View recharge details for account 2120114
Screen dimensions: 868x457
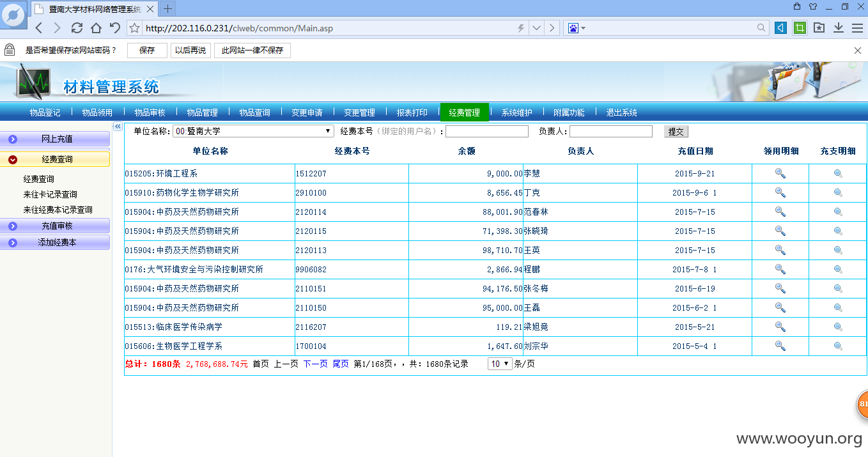tap(838, 212)
